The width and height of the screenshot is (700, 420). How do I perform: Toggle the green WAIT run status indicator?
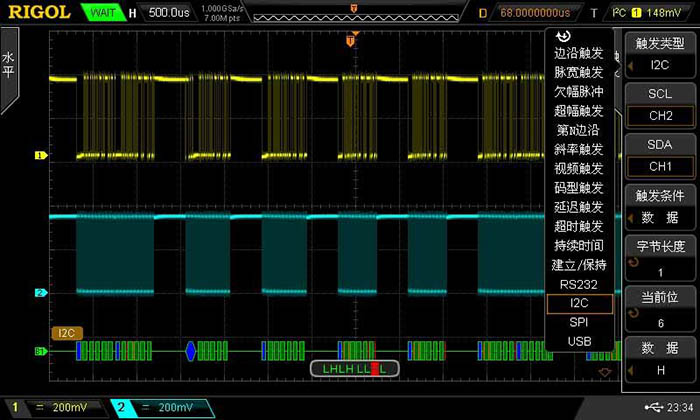[x=101, y=13]
